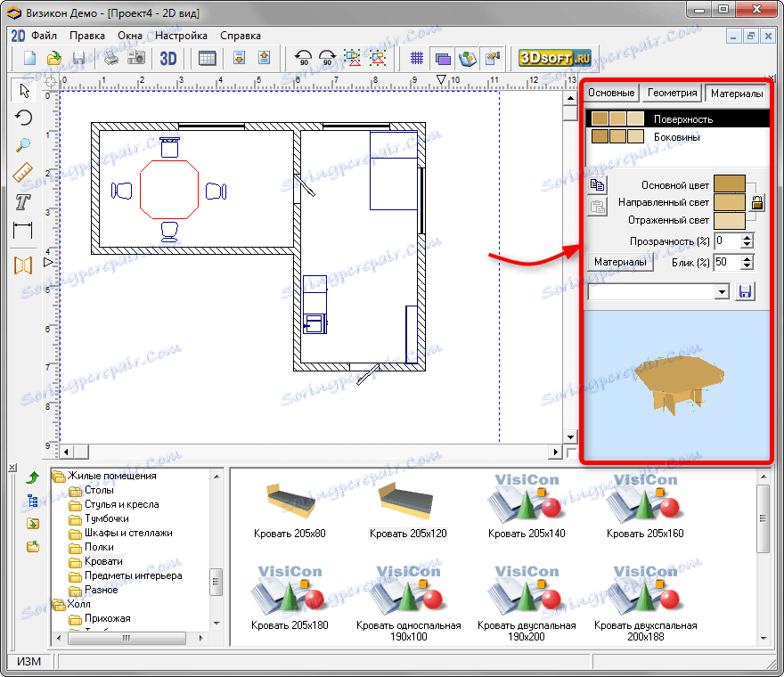Select the text T tool
The width and height of the screenshot is (784, 677).
click(x=23, y=202)
